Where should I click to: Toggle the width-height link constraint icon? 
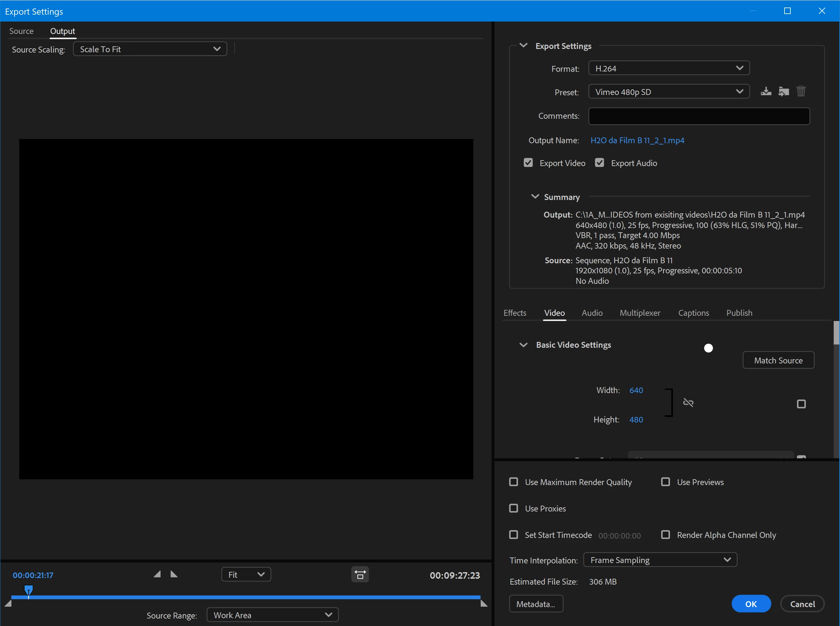[x=688, y=403]
